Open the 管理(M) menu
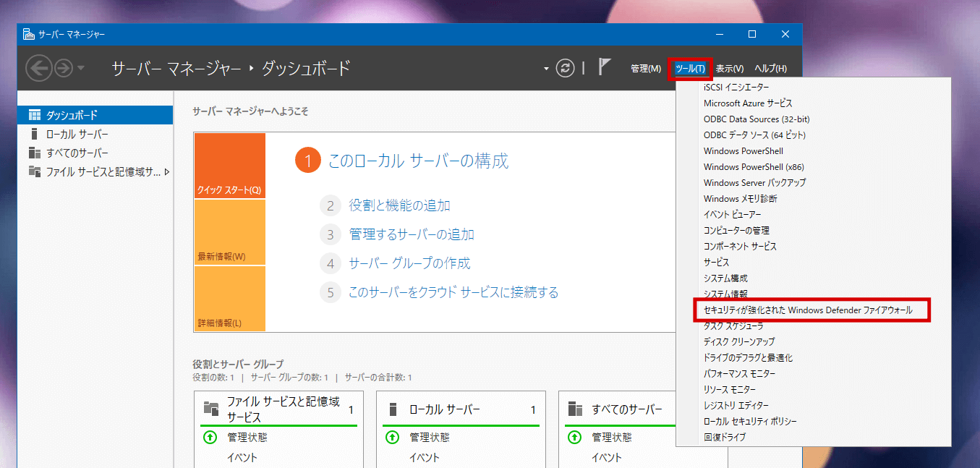The height and width of the screenshot is (468, 980). (645, 69)
